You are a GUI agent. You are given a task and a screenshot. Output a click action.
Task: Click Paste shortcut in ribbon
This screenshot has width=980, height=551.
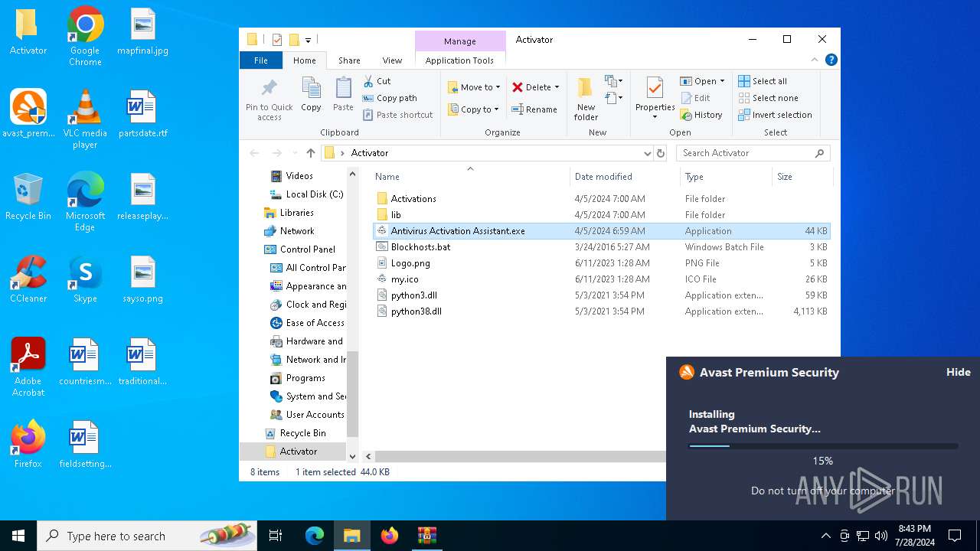397,115
